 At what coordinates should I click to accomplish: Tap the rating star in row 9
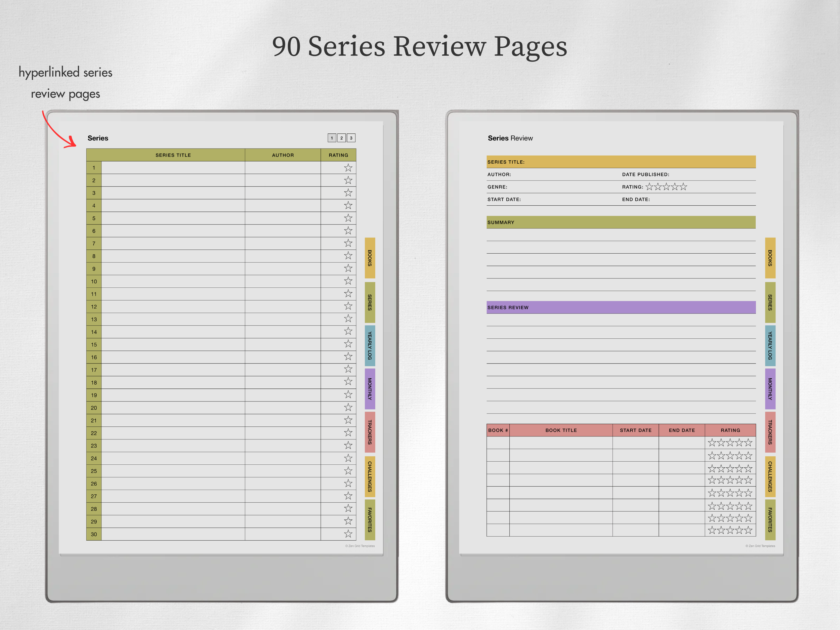pos(348,268)
